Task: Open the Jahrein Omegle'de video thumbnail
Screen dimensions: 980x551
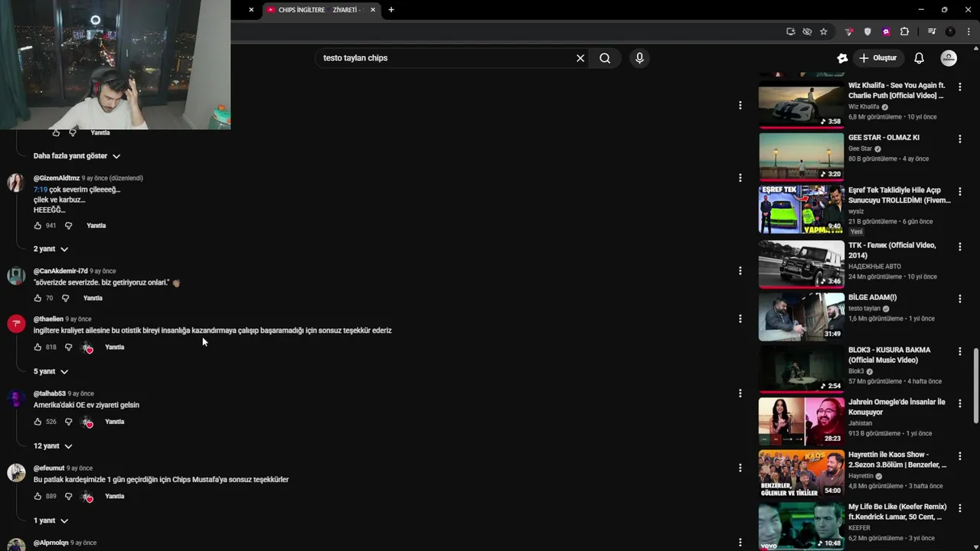Action: coord(801,421)
